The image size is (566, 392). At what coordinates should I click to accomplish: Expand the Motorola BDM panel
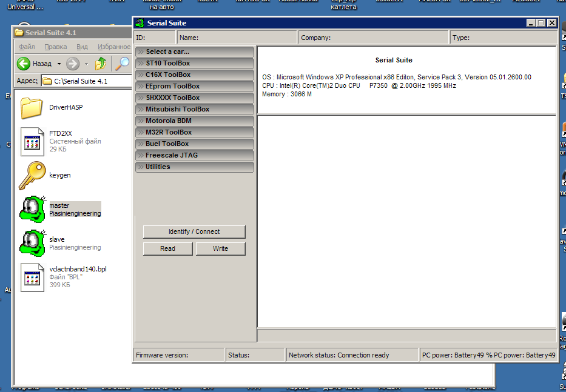pyautogui.click(x=195, y=121)
